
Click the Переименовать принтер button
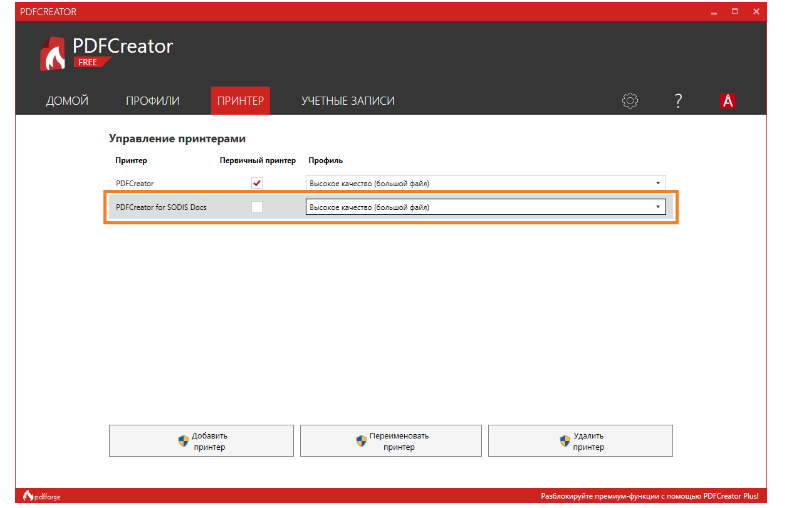click(x=391, y=441)
